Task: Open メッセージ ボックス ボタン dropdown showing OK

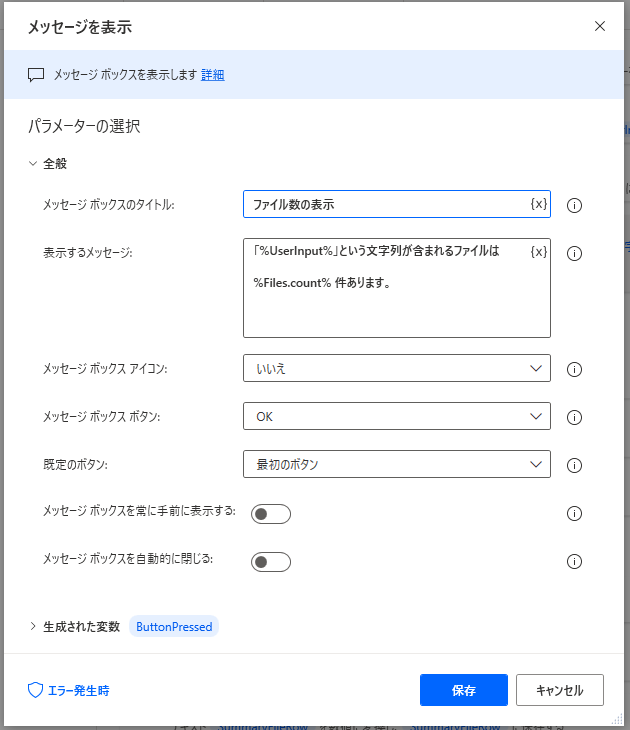Action: tap(396, 416)
